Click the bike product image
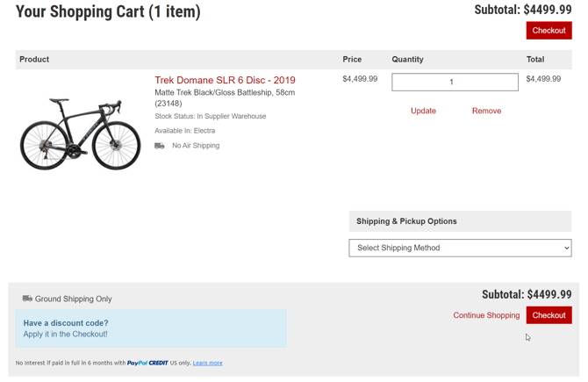This screenshot has height=382, width=588. [x=80, y=133]
